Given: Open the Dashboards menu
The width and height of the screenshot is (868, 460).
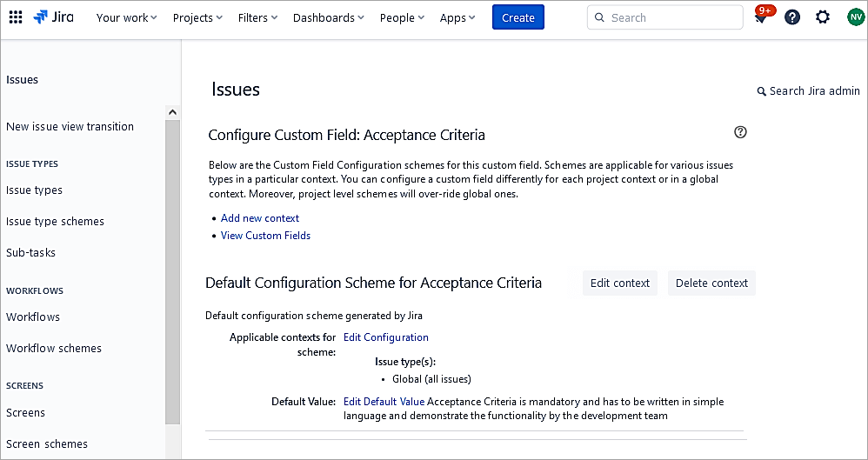Looking at the screenshot, I should point(329,17).
